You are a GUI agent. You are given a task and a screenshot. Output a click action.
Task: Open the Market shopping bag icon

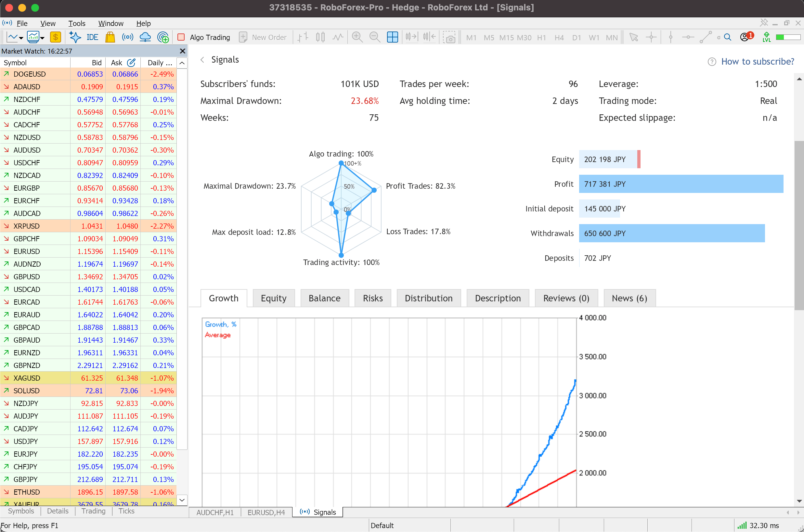point(110,37)
